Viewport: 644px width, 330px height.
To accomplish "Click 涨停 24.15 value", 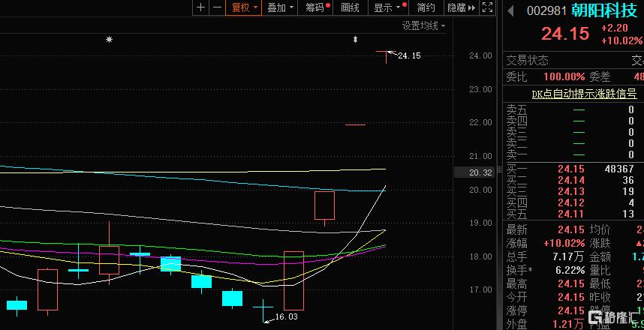I will (x=571, y=310).
